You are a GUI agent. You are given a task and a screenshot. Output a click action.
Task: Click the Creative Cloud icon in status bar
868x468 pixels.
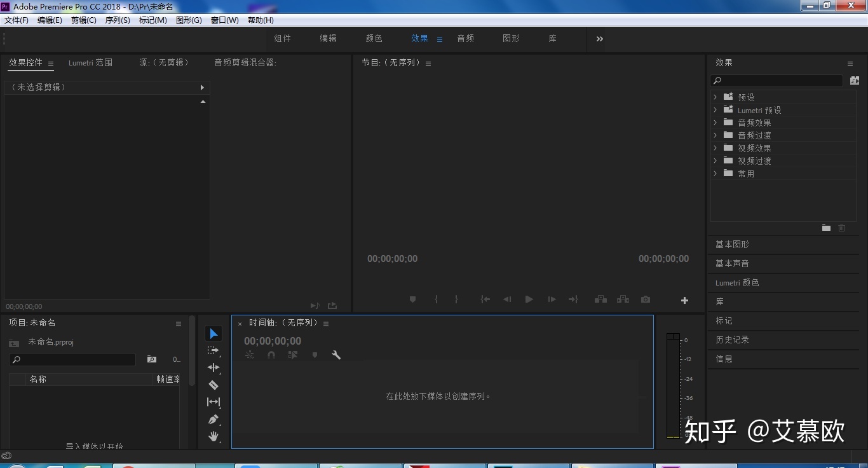6,456
